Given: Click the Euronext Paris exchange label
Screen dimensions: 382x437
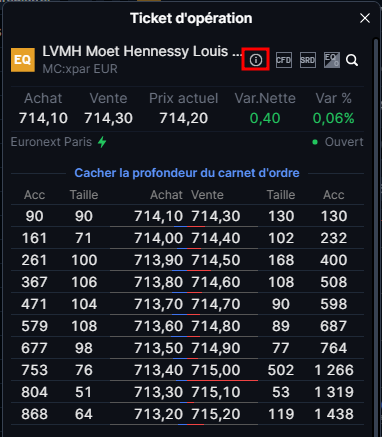Looking at the screenshot, I should coord(51,142).
